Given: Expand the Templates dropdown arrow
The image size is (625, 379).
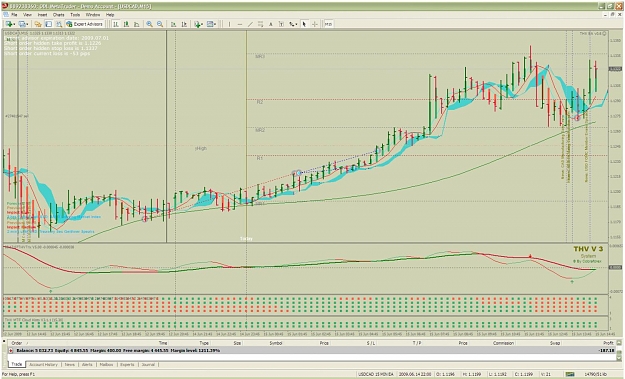Looking at the screenshot, I should (x=216, y=24).
